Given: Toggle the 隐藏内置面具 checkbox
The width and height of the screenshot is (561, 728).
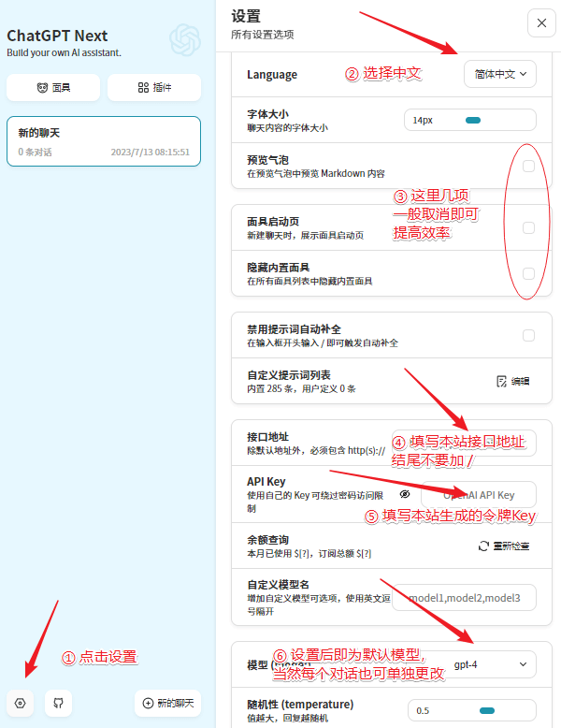Looking at the screenshot, I should pyautogui.click(x=528, y=273).
